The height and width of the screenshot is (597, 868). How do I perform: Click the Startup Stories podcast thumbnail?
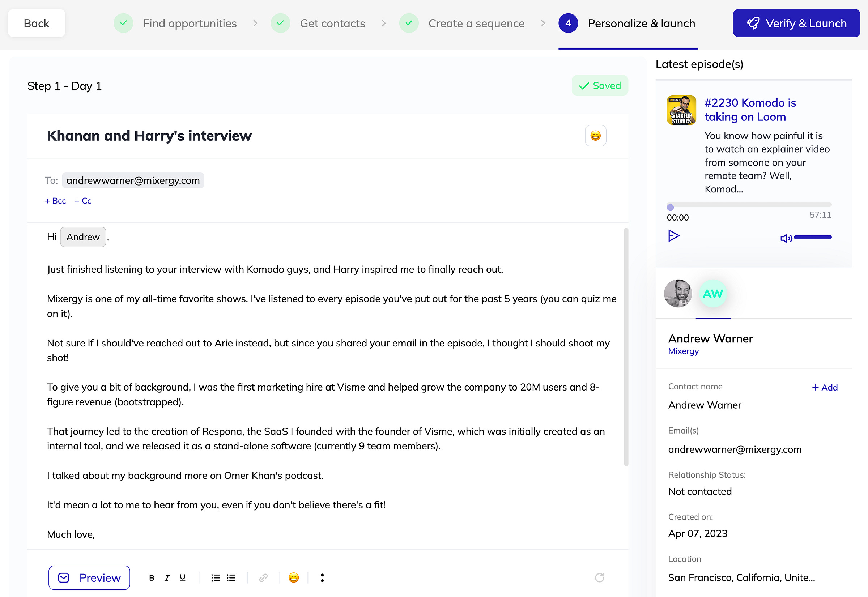point(681,110)
